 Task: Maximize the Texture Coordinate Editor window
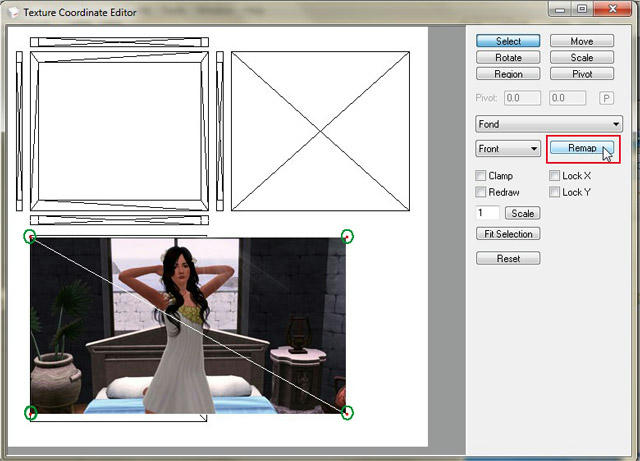click(582, 9)
